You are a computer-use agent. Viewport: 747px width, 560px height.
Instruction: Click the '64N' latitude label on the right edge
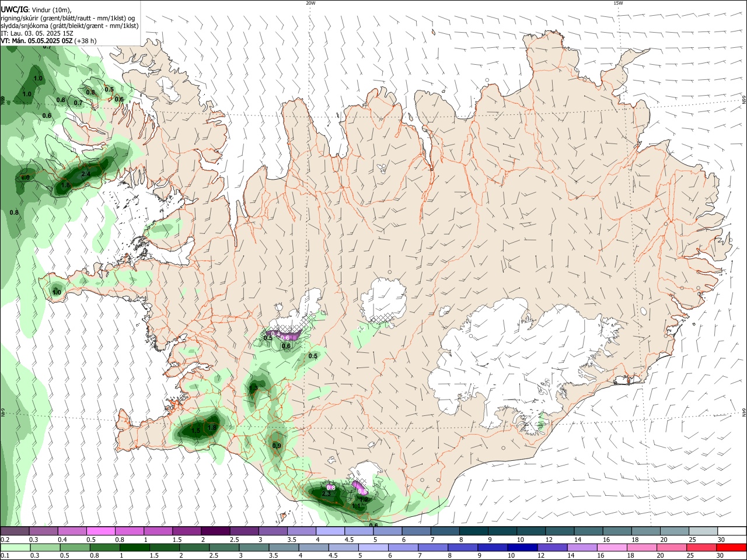pyautogui.click(x=744, y=412)
